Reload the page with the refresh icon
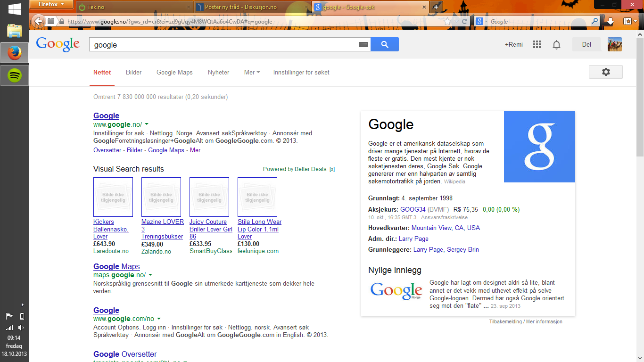This screenshot has height=362, width=644. (464, 21)
